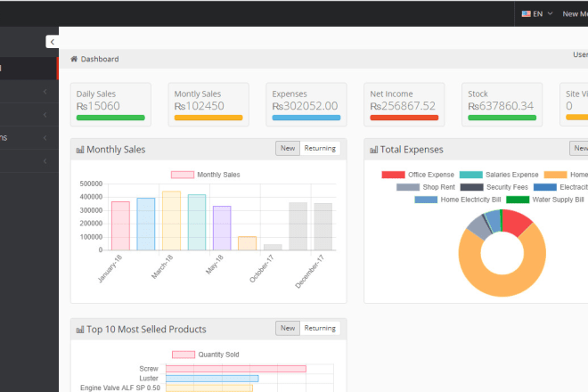Select New in Monthly Sales panel
The width and height of the screenshot is (588, 392).
(x=288, y=148)
